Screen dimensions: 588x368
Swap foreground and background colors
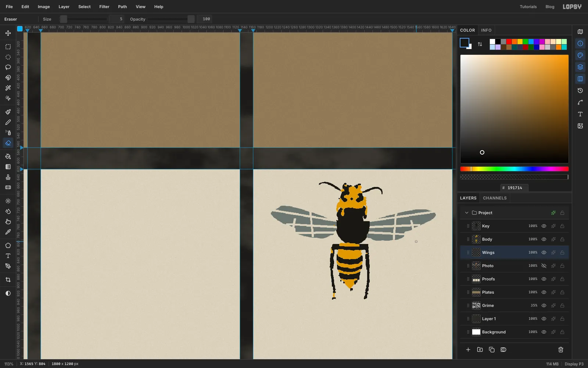(480, 44)
